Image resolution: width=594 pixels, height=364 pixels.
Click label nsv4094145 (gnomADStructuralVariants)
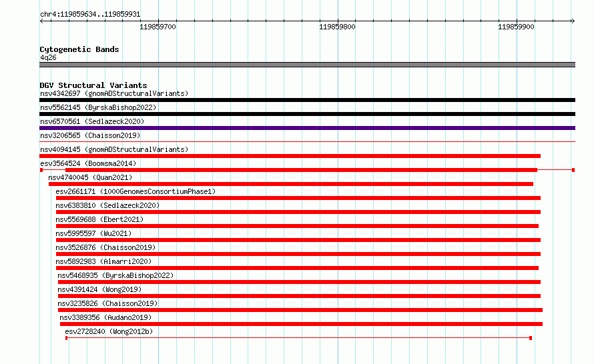coord(114,149)
